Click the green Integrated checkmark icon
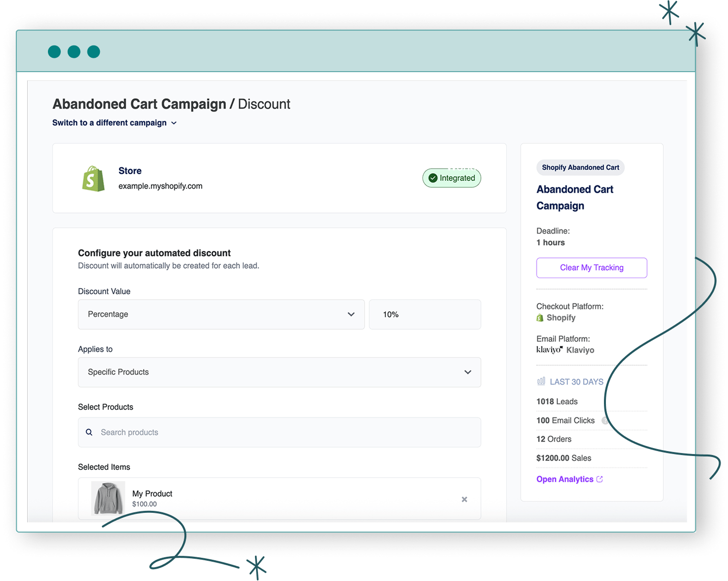The width and height of the screenshot is (728, 581). point(433,178)
